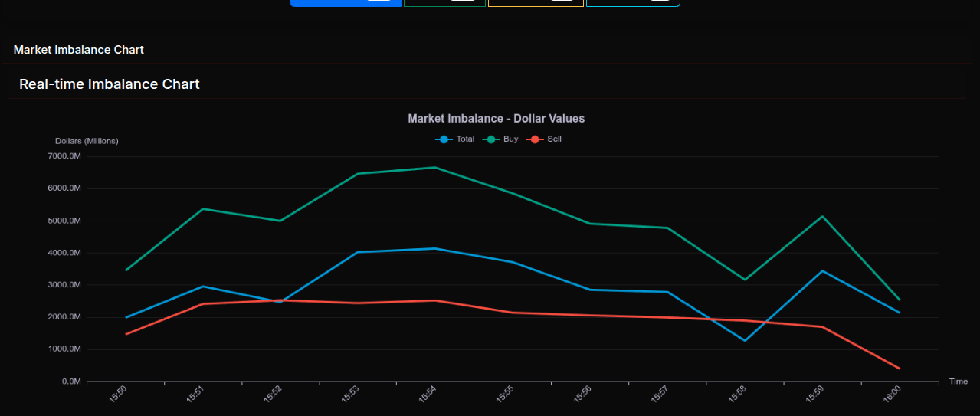Select the Total line low at 15:58
980x416 pixels.
tap(745, 340)
